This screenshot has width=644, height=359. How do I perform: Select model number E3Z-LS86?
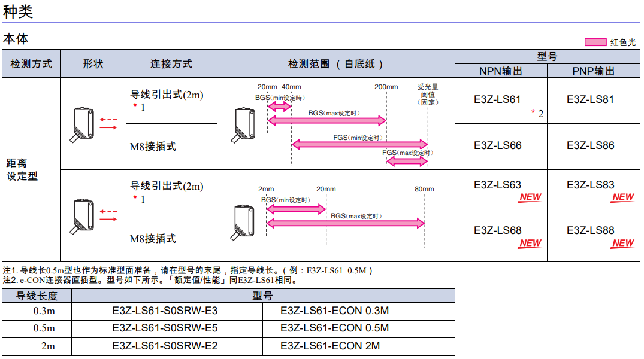pyautogui.click(x=590, y=145)
